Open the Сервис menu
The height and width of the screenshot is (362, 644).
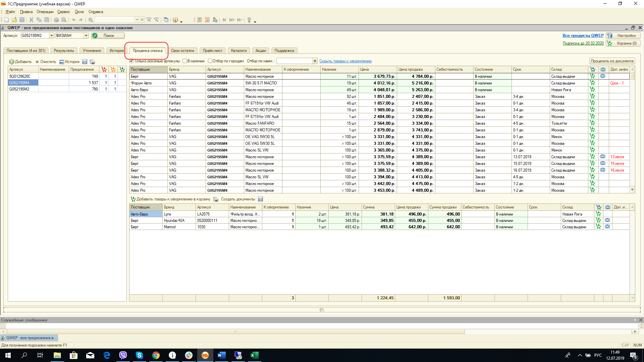[64, 12]
